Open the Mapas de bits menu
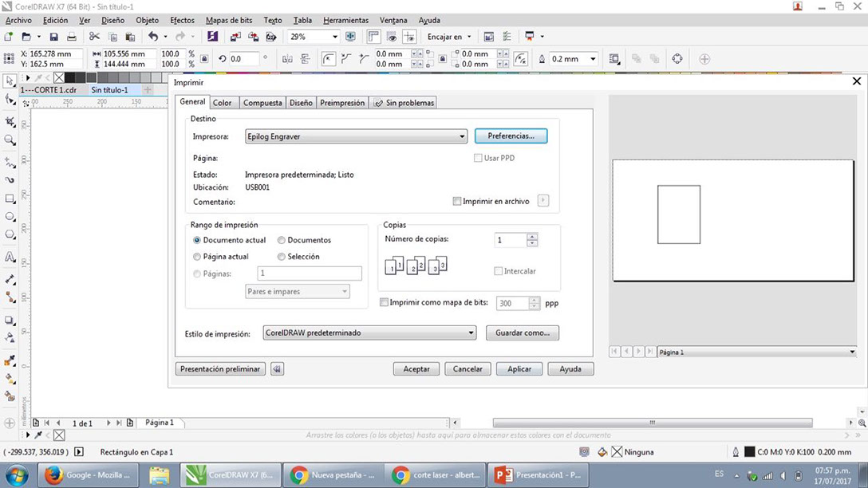Screen dimensions: 868x488 229,21
